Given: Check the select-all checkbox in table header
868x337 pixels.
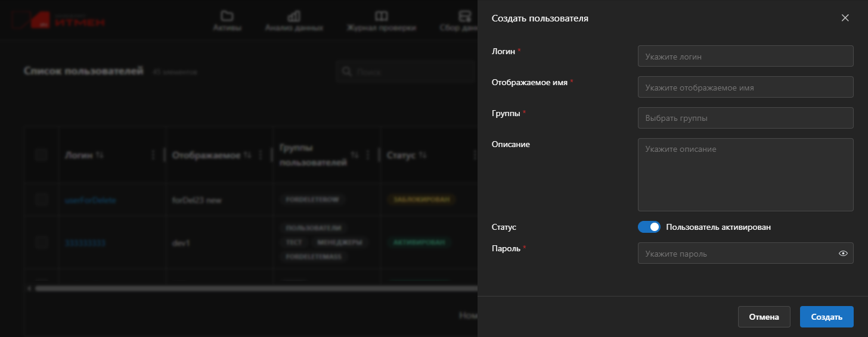Looking at the screenshot, I should (x=41, y=155).
